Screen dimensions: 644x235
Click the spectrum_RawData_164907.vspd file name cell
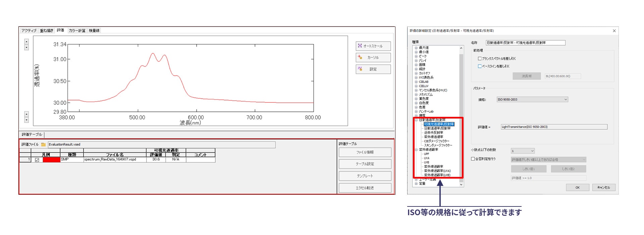click(x=115, y=160)
